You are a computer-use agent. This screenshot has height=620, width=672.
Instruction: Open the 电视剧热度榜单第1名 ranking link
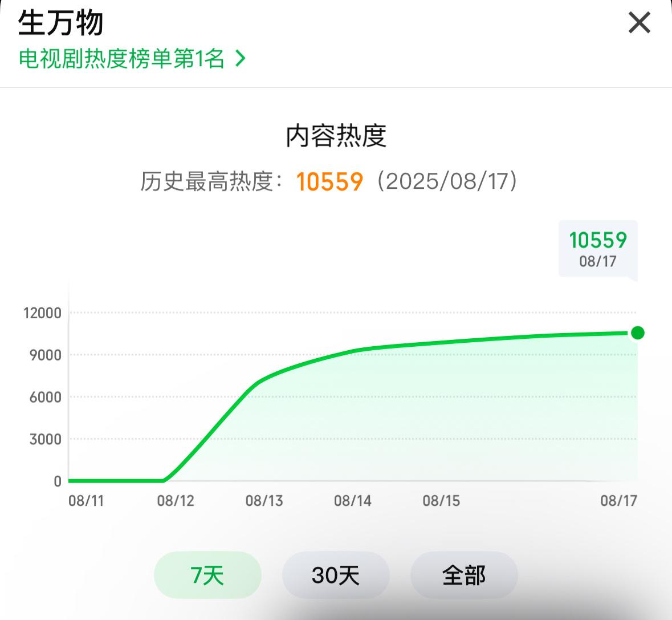tap(132, 58)
